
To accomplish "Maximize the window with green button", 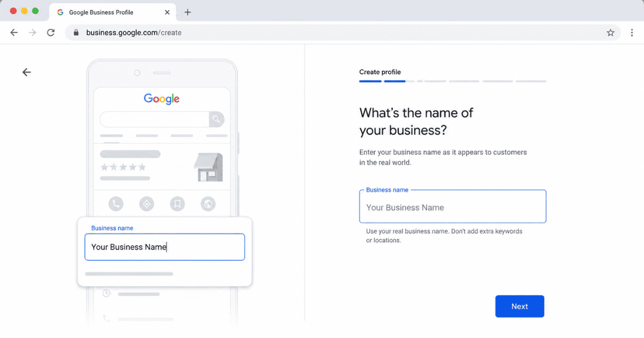I will pos(35,11).
